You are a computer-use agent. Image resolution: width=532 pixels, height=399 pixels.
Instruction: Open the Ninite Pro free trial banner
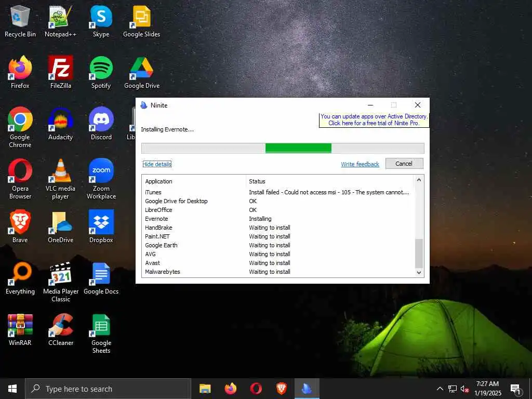click(374, 120)
